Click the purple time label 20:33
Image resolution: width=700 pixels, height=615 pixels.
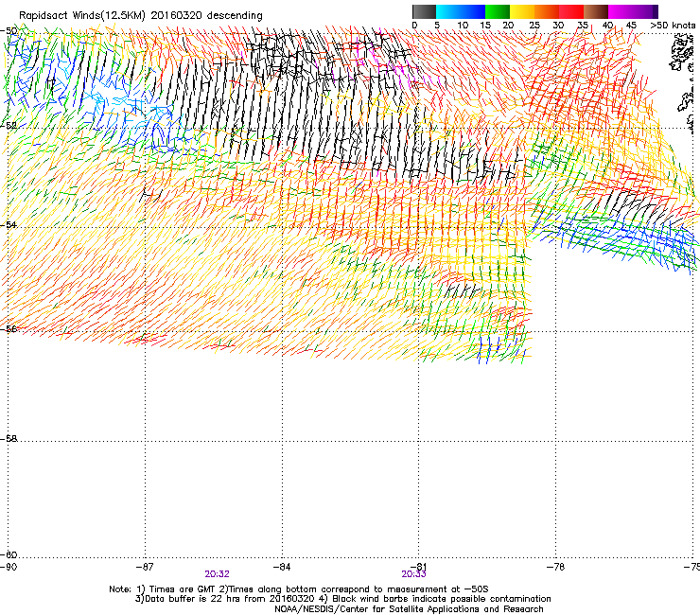pyautogui.click(x=413, y=574)
